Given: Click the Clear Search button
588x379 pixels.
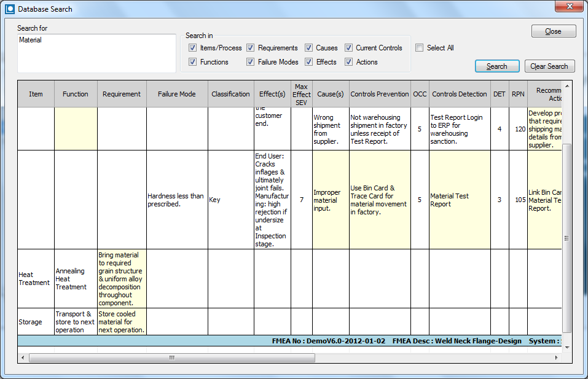Looking at the screenshot, I should coord(549,66).
